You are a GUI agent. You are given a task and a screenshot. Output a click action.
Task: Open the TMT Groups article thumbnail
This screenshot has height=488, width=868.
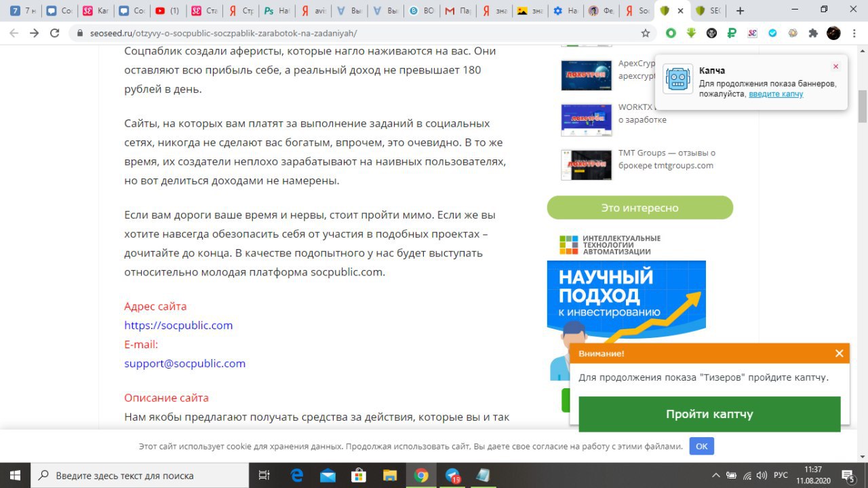click(587, 164)
